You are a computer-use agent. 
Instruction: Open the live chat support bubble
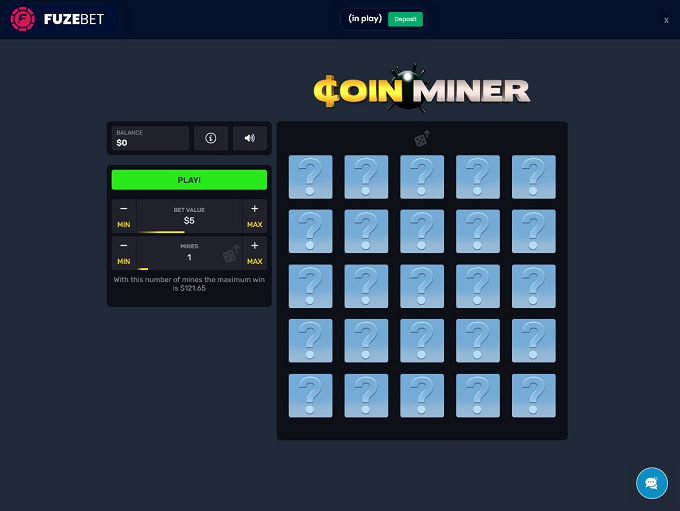tap(651, 483)
